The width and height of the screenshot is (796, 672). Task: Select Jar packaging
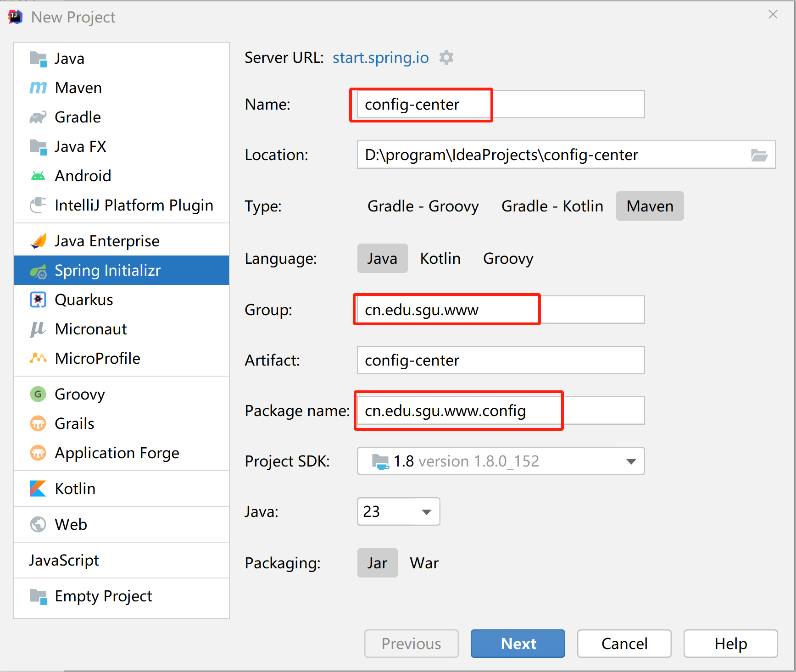(377, 563)
